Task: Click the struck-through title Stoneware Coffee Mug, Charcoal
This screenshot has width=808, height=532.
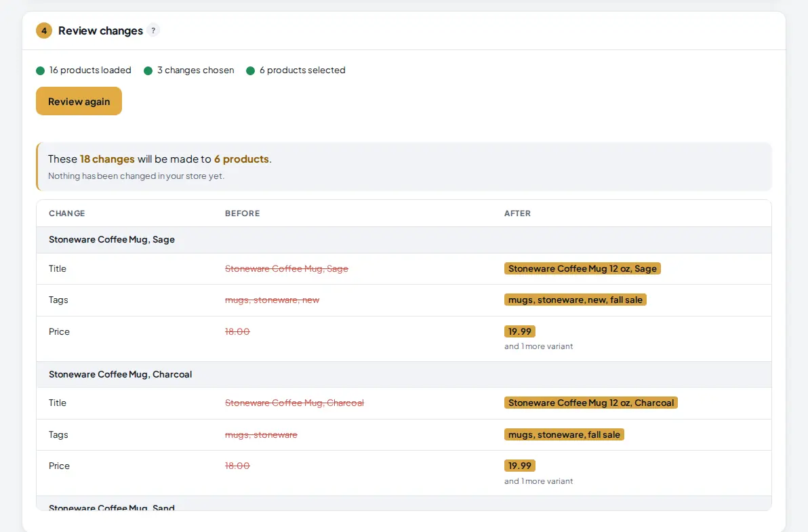Action: click(294, 403)
